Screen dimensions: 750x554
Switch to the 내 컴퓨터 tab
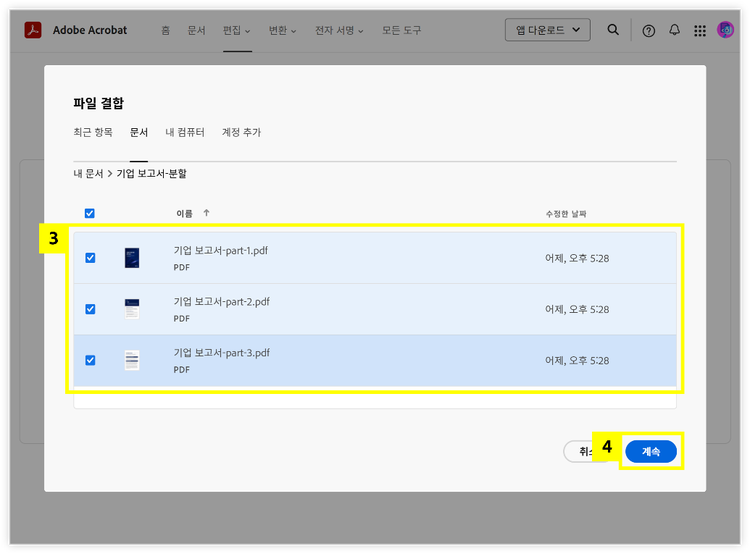point(185,133)
